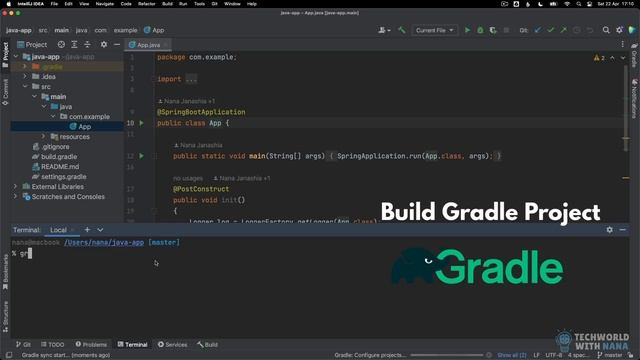Open the Build menu in menu bar
This screenshot has height=360, width=640.
click(167, 4)
